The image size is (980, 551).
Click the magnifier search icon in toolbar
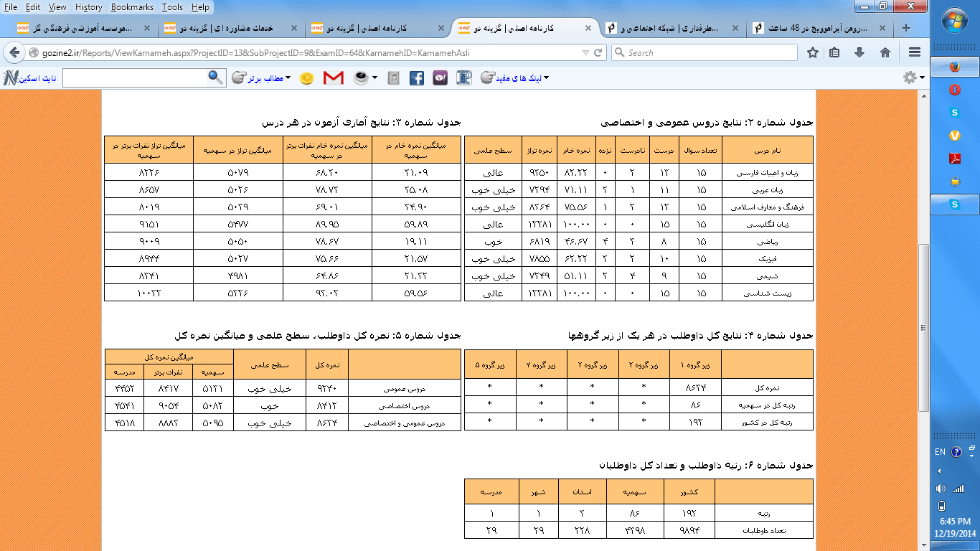point(215,77)
